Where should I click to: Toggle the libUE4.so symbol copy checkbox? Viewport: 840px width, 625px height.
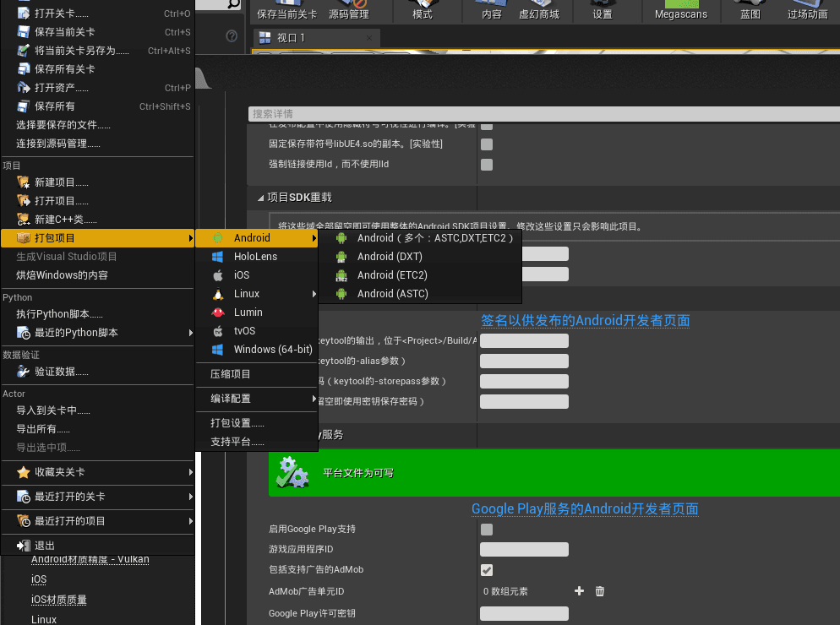point(487,144)
